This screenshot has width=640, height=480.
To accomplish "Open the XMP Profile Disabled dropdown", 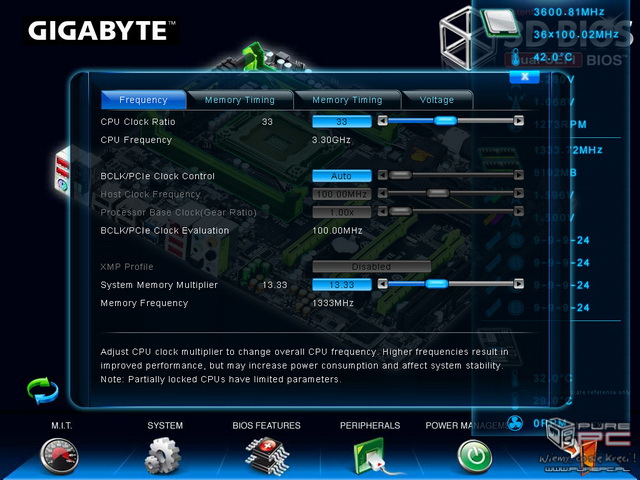I will tap(371, 267).
